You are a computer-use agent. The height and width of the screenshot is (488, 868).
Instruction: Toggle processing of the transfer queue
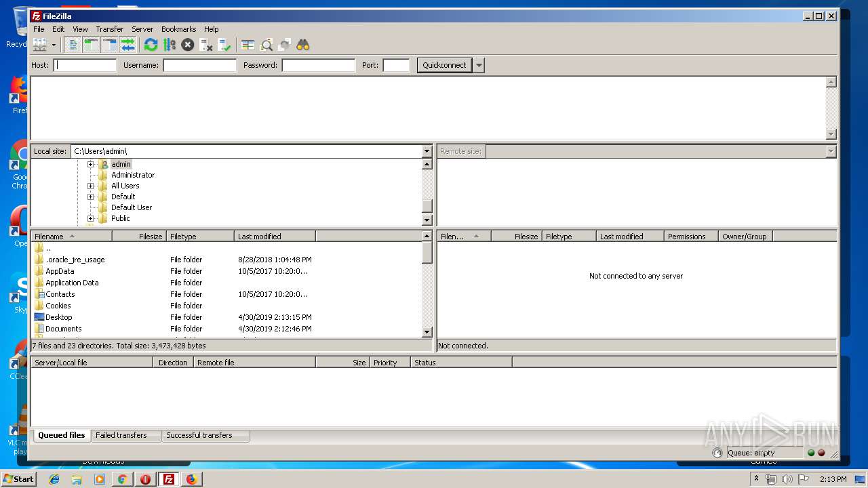coord(170,45)
